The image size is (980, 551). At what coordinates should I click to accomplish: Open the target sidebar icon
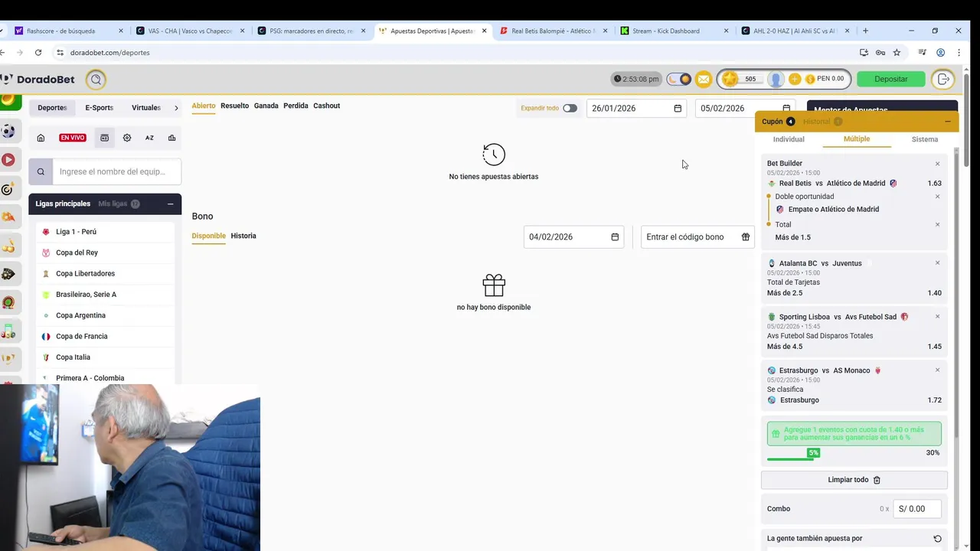pyautogui.click(x=8, y=189)
